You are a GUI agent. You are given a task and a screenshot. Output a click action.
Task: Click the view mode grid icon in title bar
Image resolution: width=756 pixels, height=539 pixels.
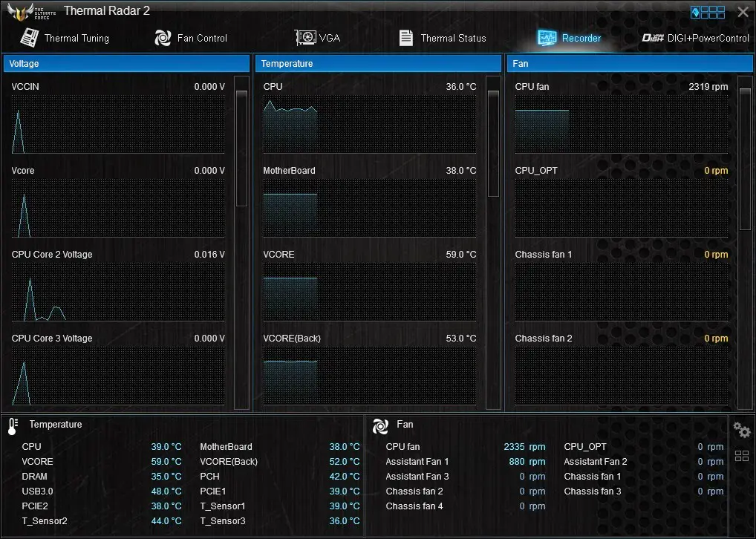click(x=708, y=12)
